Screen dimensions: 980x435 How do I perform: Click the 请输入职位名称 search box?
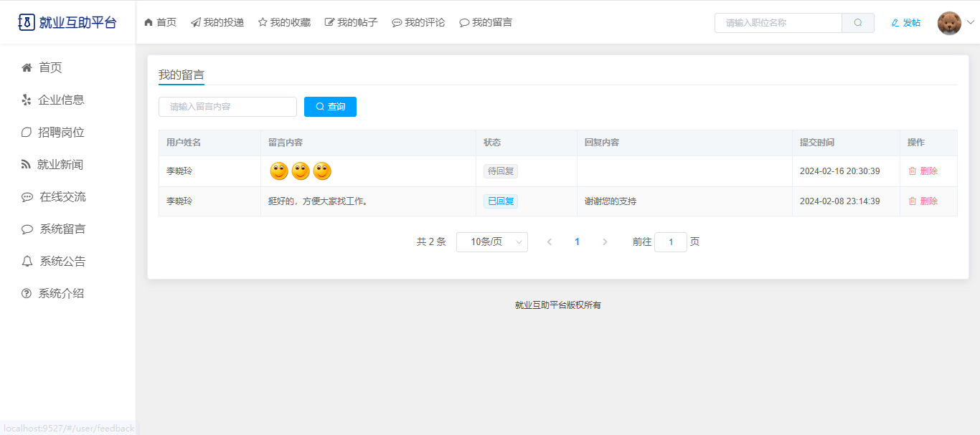click(778, 23)
